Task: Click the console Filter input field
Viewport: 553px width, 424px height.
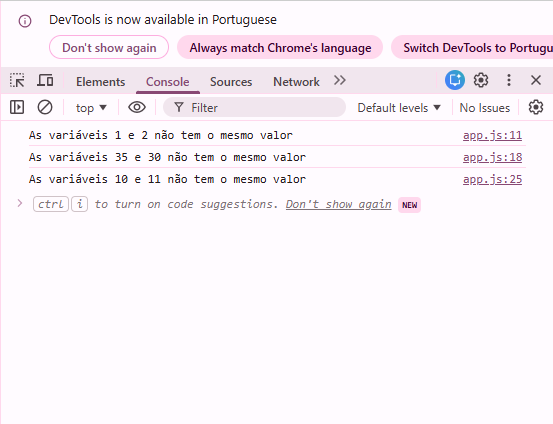Action: [x=254, y=107]
